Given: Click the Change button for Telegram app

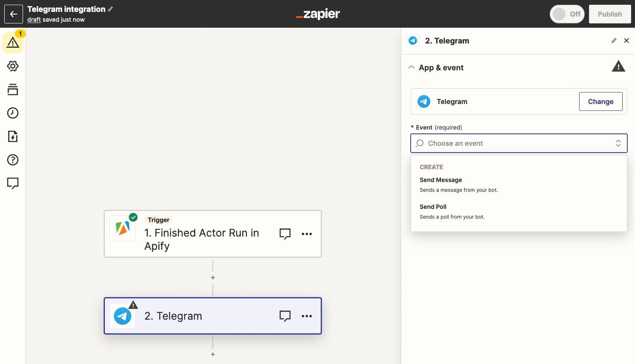Looking at the screenshot, I should 600,101.
